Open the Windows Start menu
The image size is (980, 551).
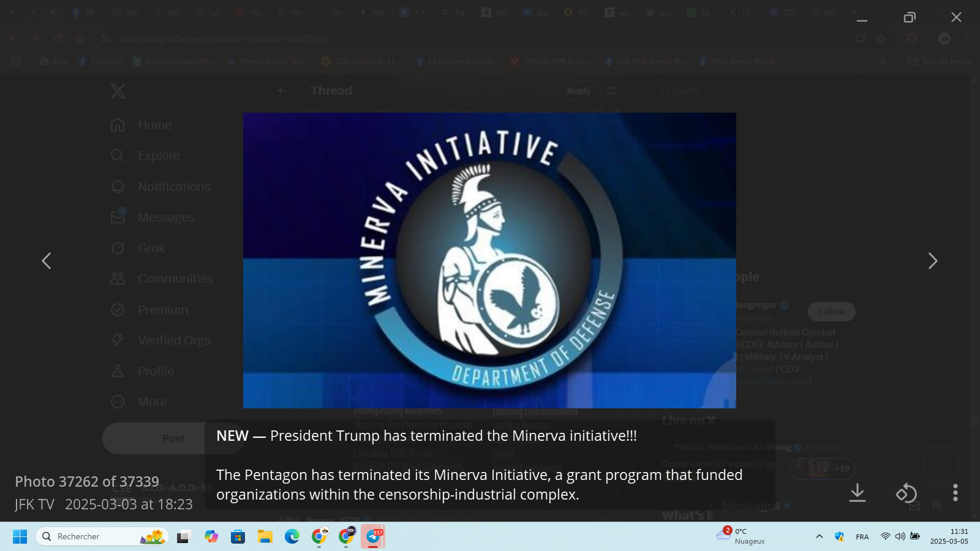(20, 537)
